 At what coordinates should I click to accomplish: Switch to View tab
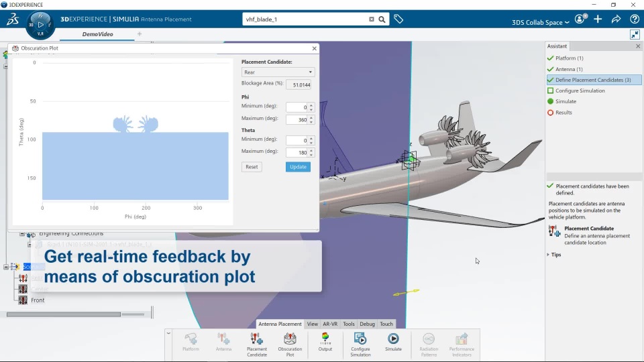pyautogui.click(x=312, y=324)
